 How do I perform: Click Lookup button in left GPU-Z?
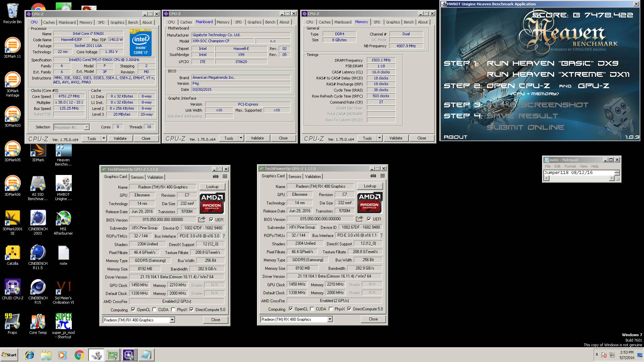coord(212,187)
